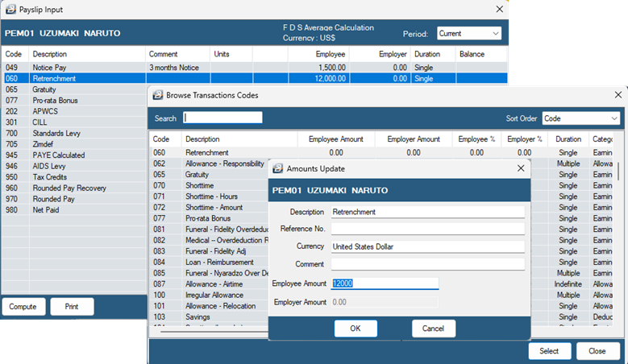Select the 065 Gratuity row in Payslip Input
The height and width of the screenshot is (364, 628).
tap(75, 89)
